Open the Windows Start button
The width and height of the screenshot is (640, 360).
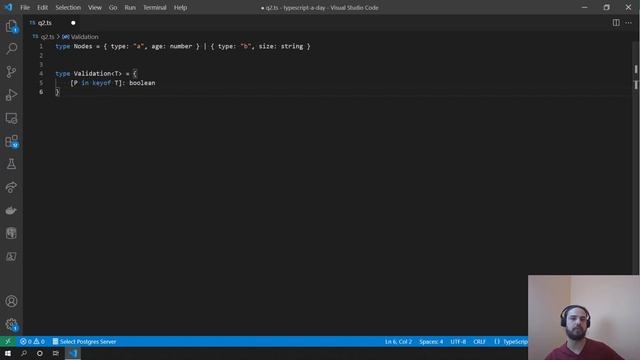tap(8, 353)
